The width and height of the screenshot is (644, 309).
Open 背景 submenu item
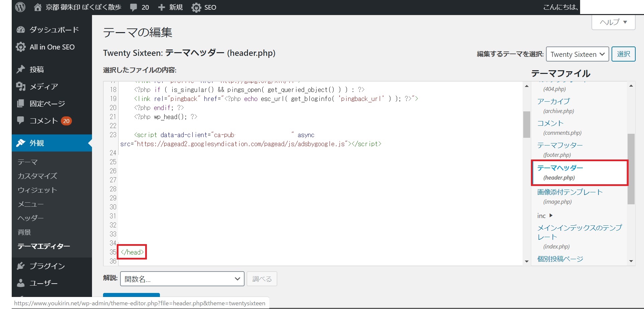(x=24, y=232)
